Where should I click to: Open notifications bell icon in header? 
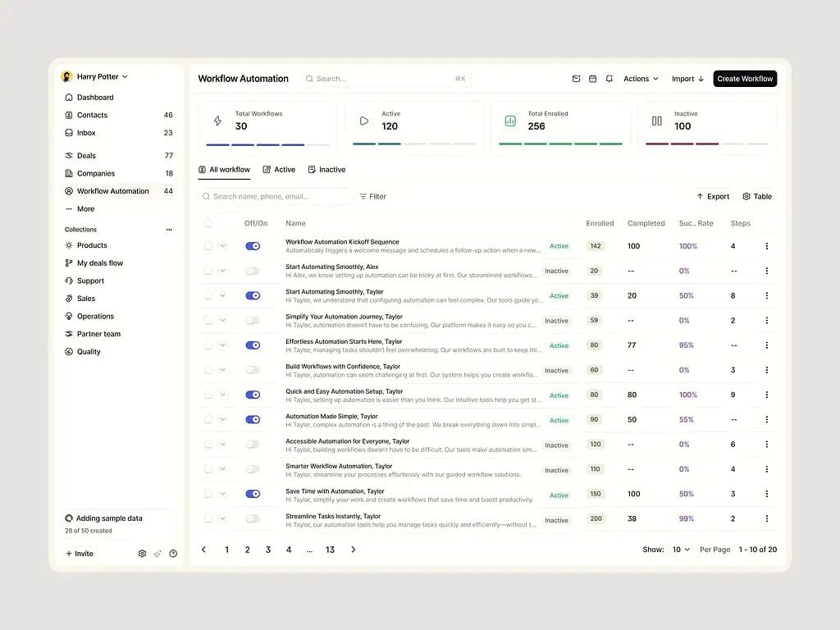[609, 79]
